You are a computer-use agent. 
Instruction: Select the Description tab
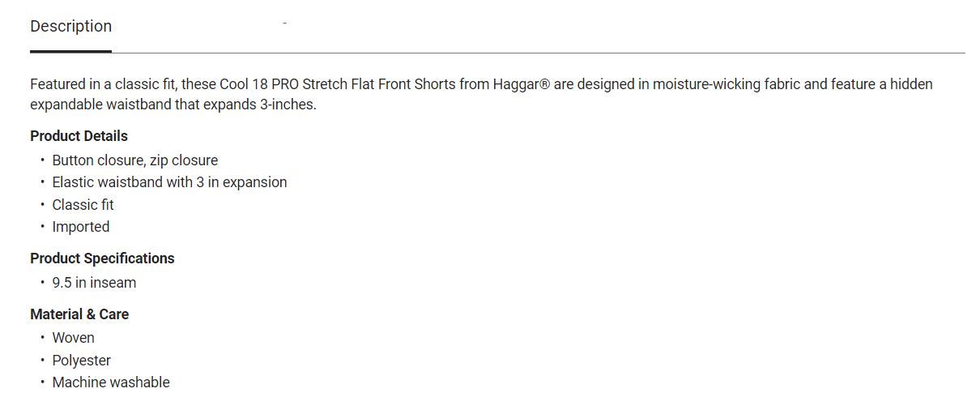(70, 26)
